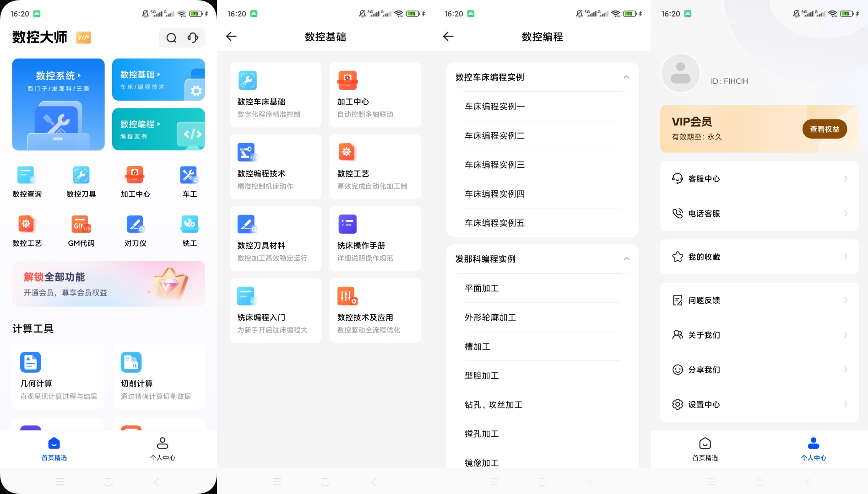Tap the 解锁全部功能 membership banner
The width and height of the screenshot is (868, 494).
(108, 284)
